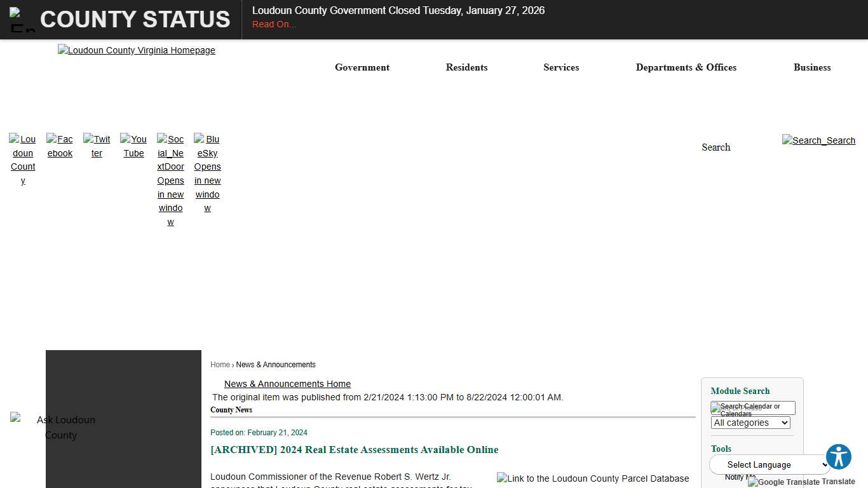868x488 pixels.
Task: Open the Government menu
Action: coord(362,67)
